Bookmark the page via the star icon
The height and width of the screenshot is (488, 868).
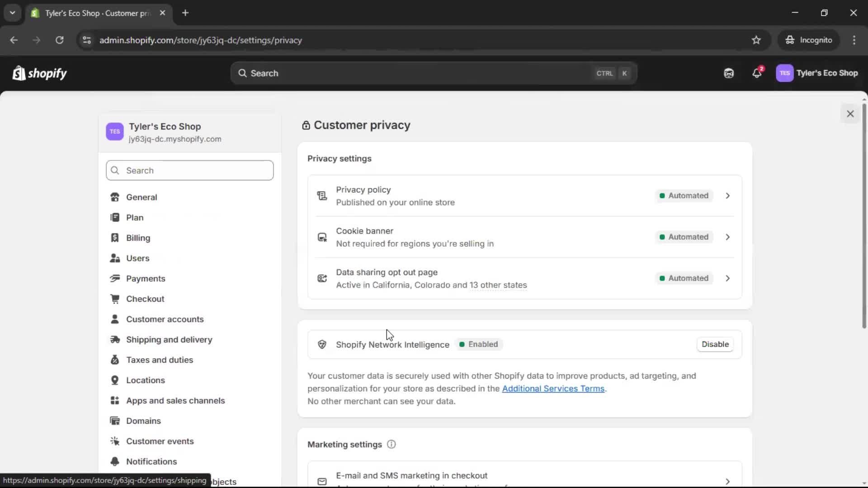(756, 40)
